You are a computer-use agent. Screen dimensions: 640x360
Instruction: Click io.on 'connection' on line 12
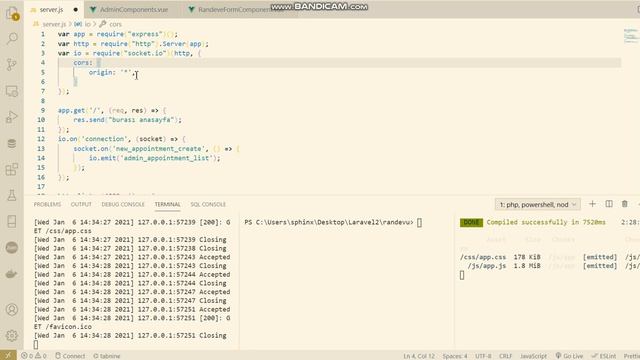point(92,139)
